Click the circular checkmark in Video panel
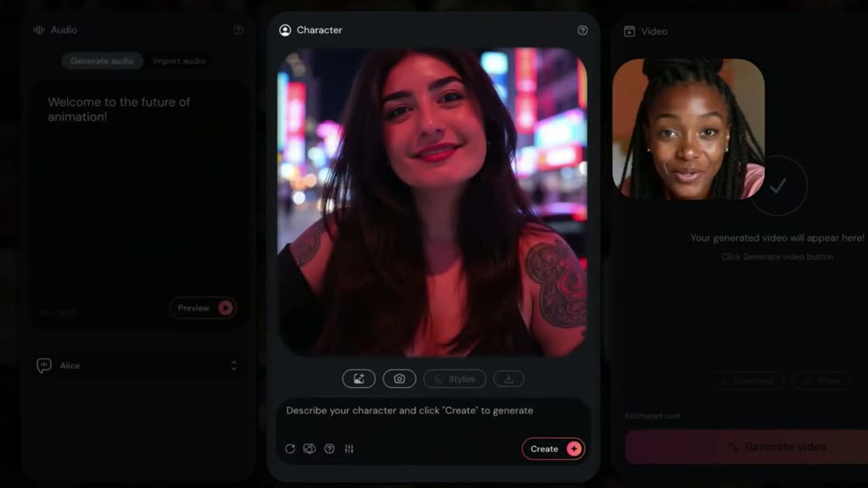868x488 pixels. click(x=778, y=186)
